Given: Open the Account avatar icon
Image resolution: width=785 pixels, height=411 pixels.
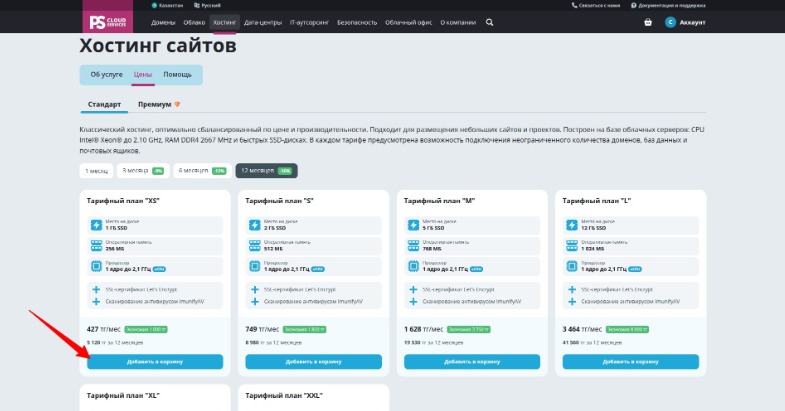Looking at the screenshot, I should click(x=670, y=22).
